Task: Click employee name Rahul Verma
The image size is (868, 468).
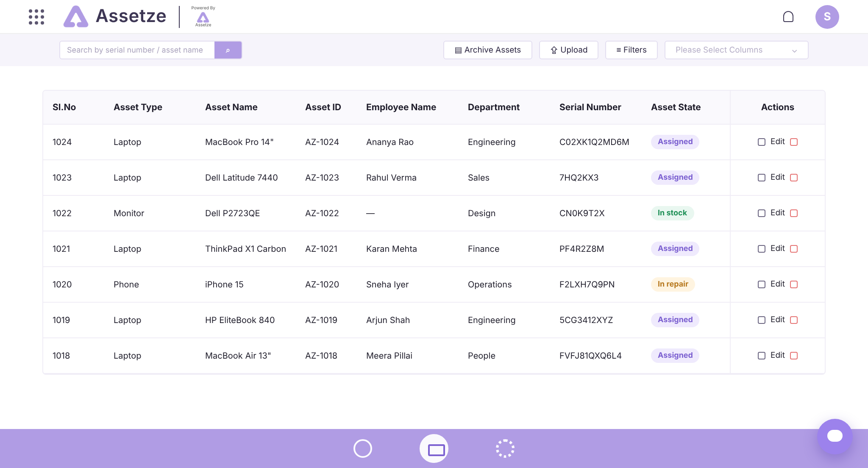Action: click(x=391, y=178)
